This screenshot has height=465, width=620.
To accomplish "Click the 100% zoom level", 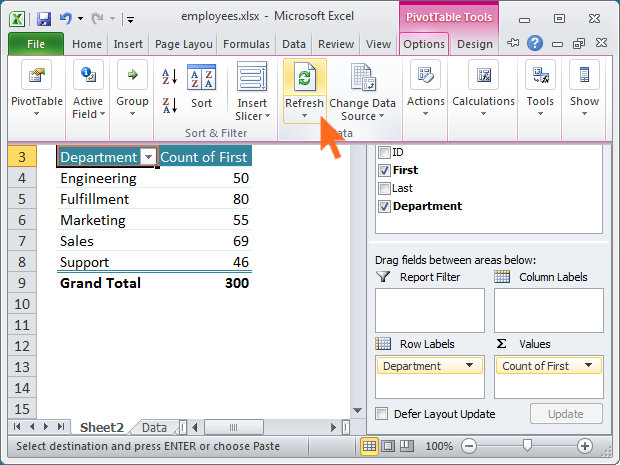I will coord(439,446).
